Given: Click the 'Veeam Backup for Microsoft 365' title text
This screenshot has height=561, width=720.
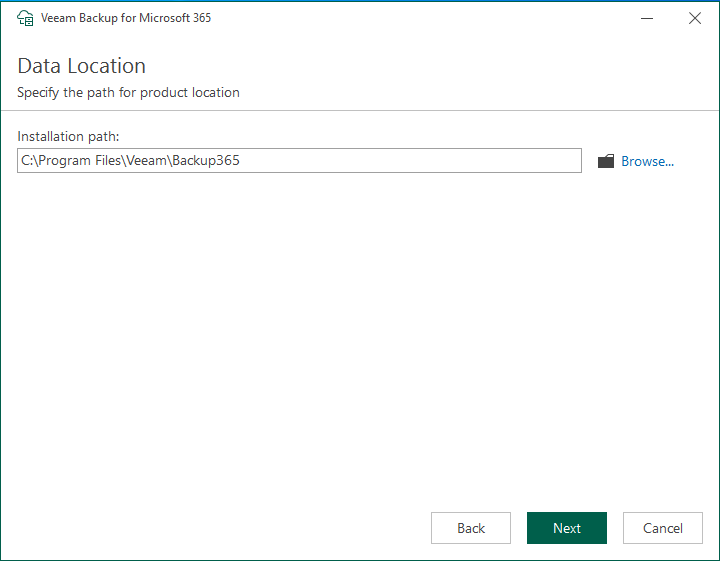Looking at the screenshot, I should pyautogui.click(x=126, y=18).
